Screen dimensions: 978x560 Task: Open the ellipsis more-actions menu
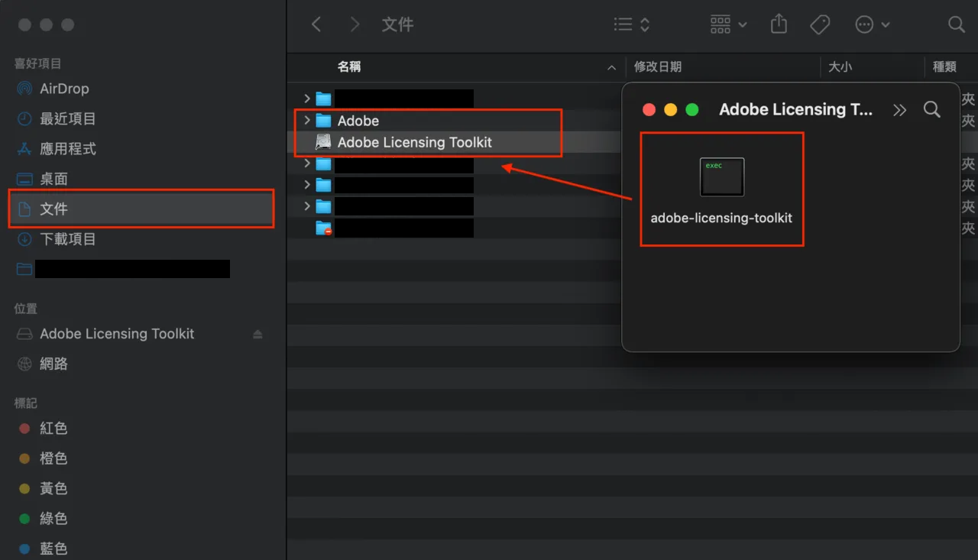pyautogui.click(x=873, y=24)
